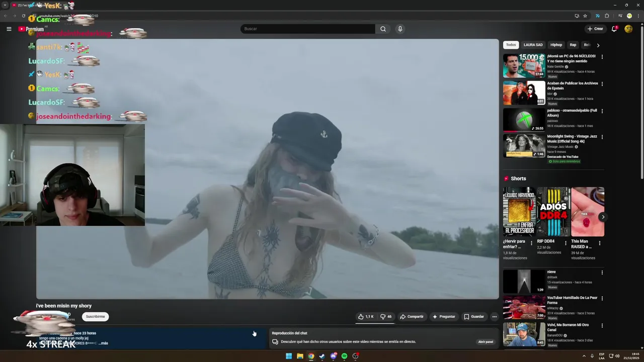This screenshot has height=362, width=644.
Task: Dislike the video with thumbs down
Action: pyautogui.click(x=386, y=317)
